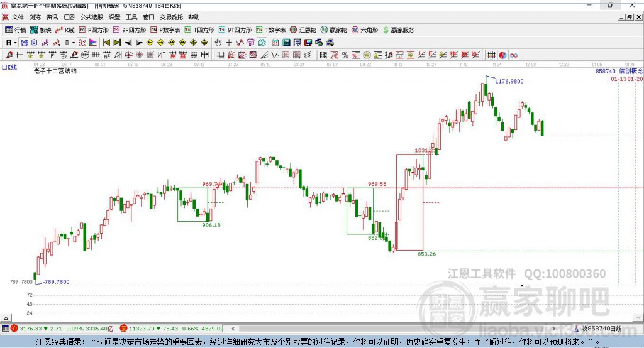Click the status bar table grid icon
Screen dimensions: 644x348
[5, 329]
